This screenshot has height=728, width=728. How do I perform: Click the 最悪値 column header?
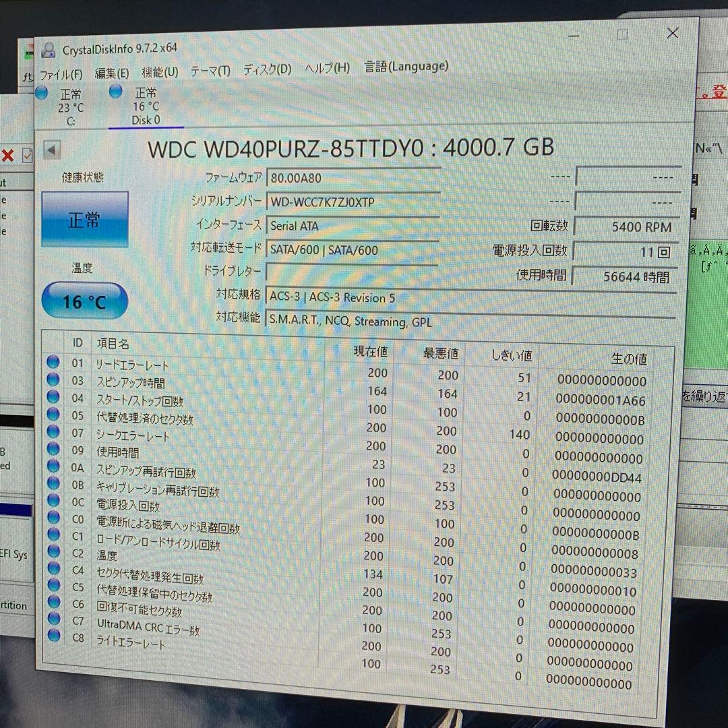(441, 354)
